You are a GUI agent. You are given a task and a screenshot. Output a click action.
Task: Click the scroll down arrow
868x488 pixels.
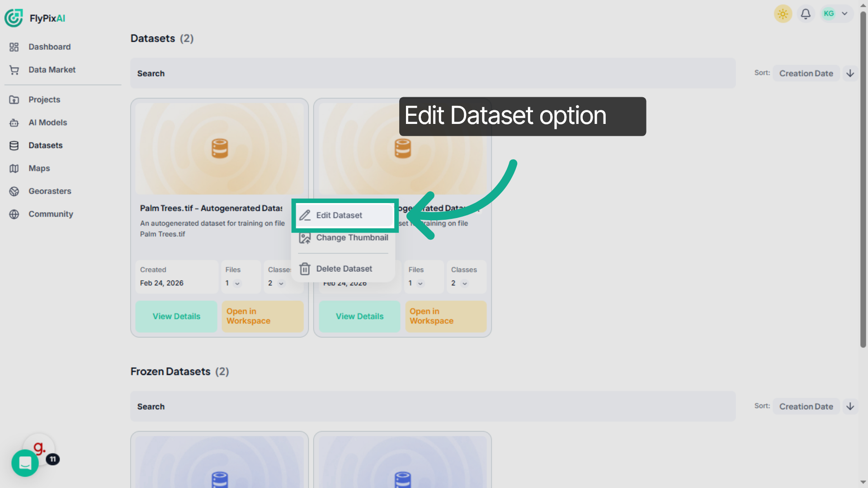(863, 483)
